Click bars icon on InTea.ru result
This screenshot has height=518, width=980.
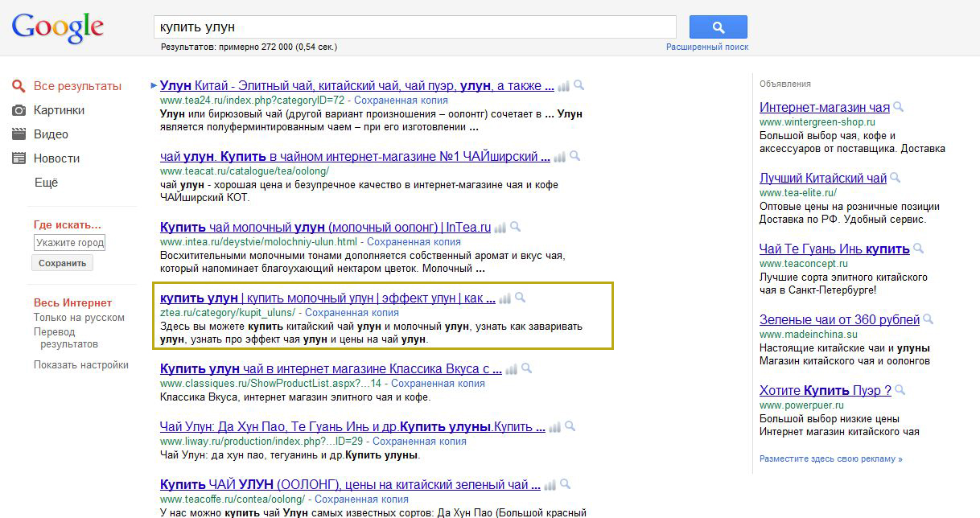500,228
